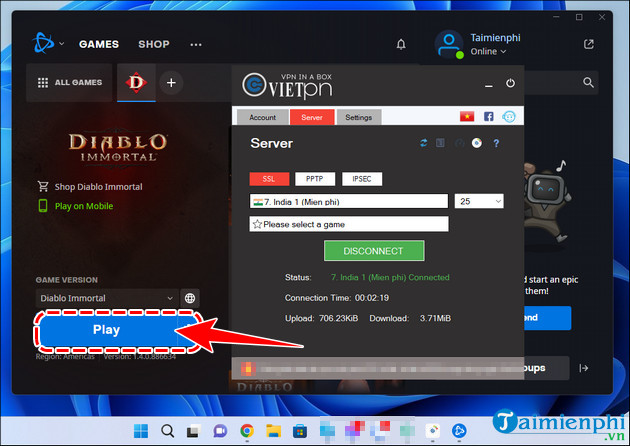630x446 pixels.
Task: Click the Vietnam flag language icon
Action: pos(467,117)
